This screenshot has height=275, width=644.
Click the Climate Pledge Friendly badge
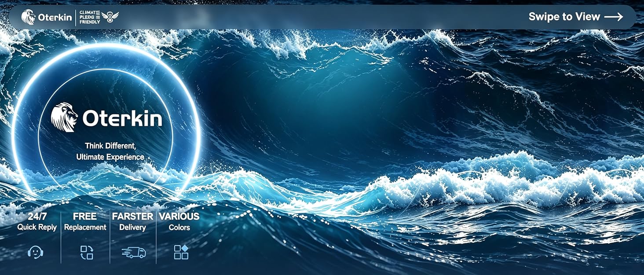99,17
